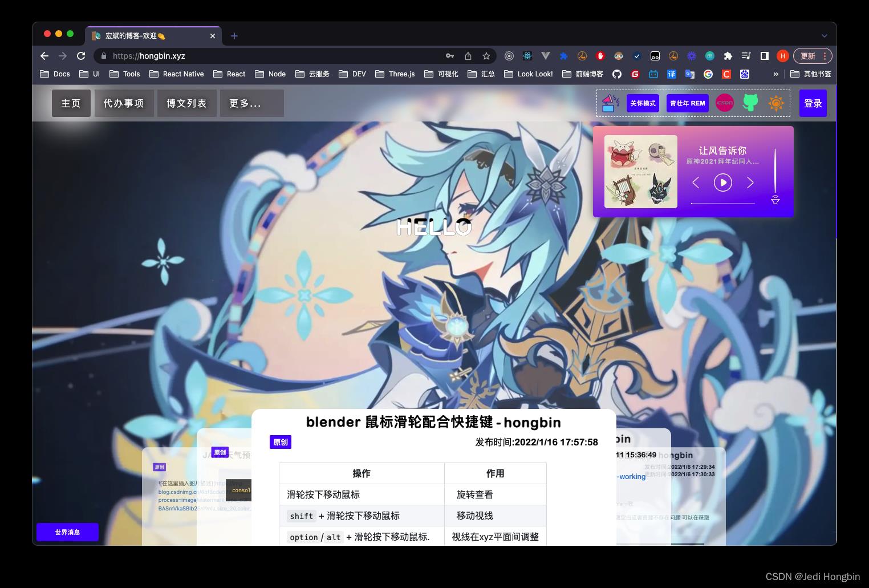Open the red hand ad blocker extension

tap(600, 56)
